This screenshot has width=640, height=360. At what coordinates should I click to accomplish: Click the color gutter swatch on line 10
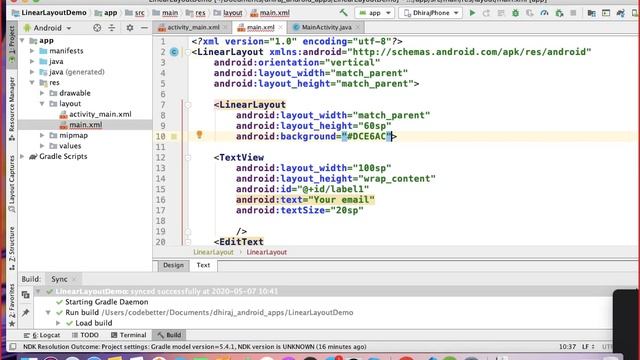click(174, 137)
